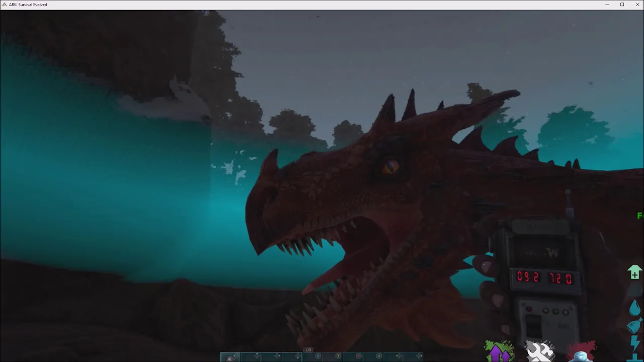This screenshot has width=644, height=362.
Task: Select the hotbar slot marked Y
Action: [332, 357]
